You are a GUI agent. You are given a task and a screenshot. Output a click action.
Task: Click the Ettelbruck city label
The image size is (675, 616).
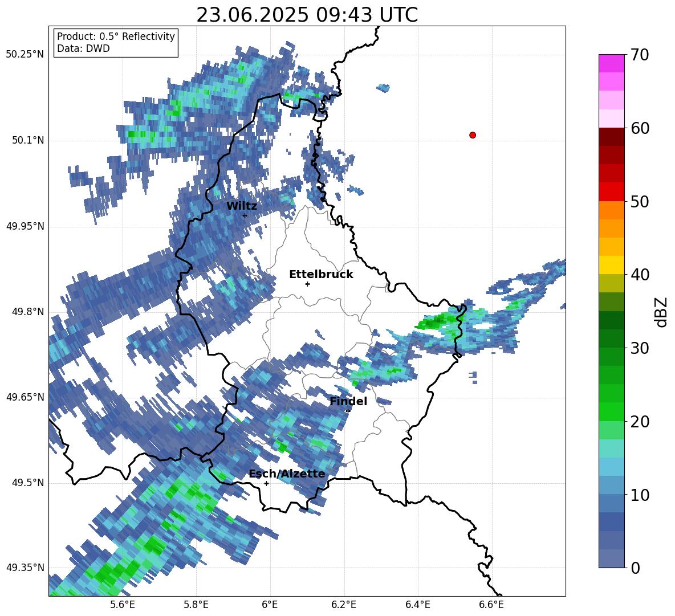tap(321, 275)
